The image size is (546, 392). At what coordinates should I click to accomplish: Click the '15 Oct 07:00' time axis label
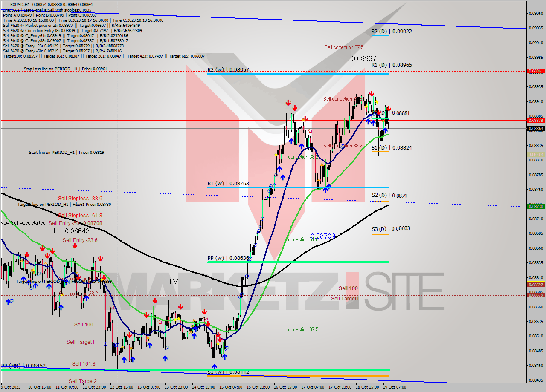click(x=230, y=387)
